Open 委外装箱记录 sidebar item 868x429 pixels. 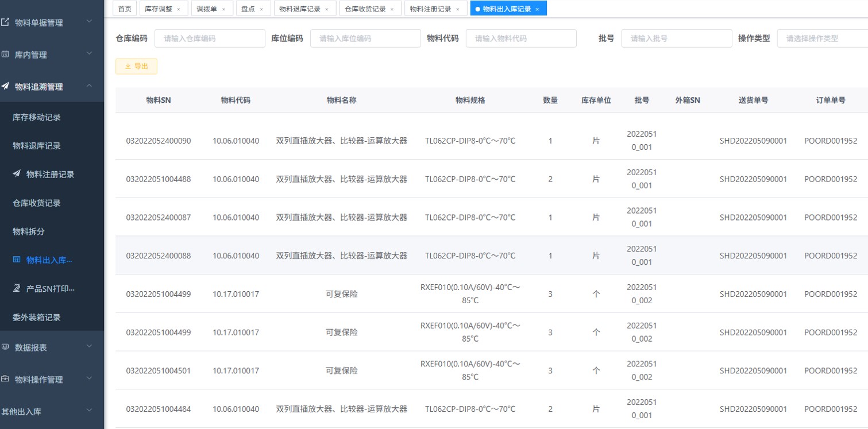[x=37, y=317]
